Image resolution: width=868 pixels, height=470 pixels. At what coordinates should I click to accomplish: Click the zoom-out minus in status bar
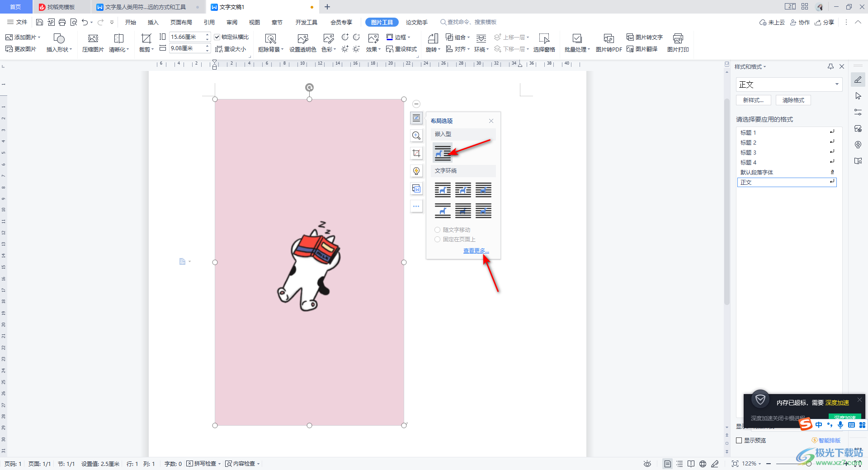pos(769,464)
